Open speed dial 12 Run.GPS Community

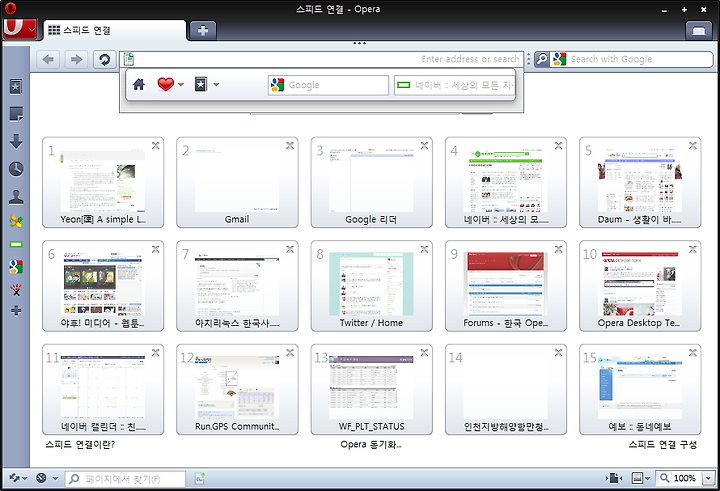[x=237, y=389]
